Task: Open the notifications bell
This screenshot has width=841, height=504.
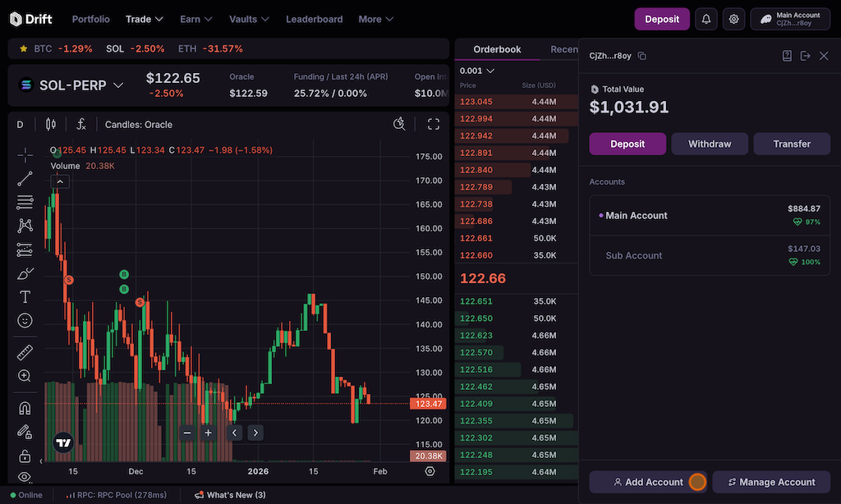Action: 705,19
